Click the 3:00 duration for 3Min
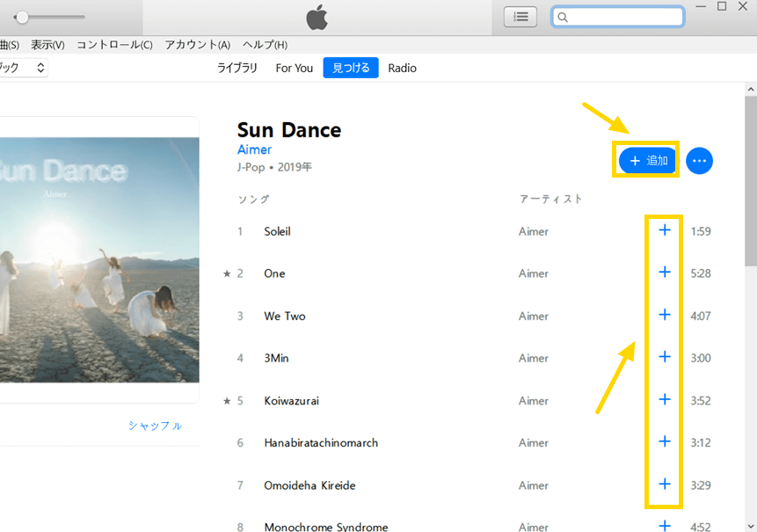This screenshot has width=757, height=532. coord(701,358)
